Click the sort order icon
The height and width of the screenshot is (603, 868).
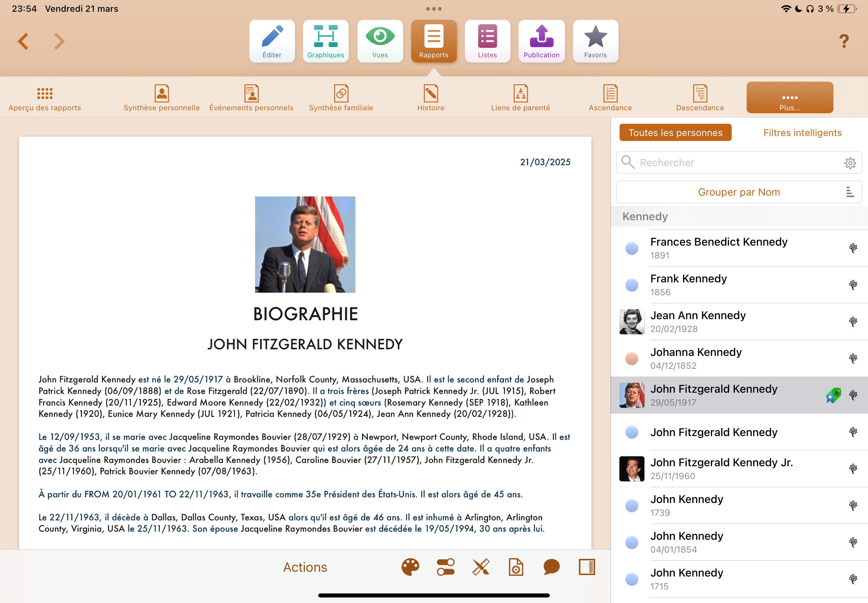850,192
